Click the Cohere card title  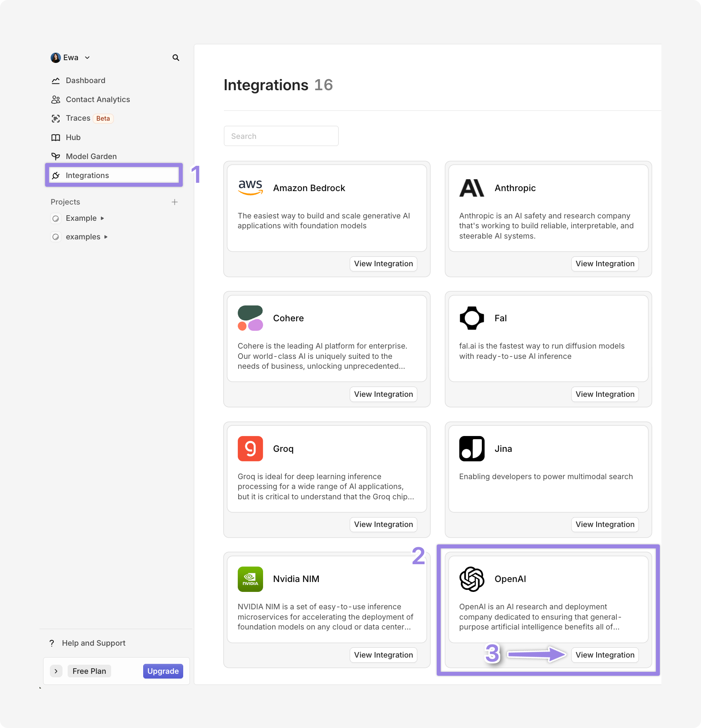288,318
